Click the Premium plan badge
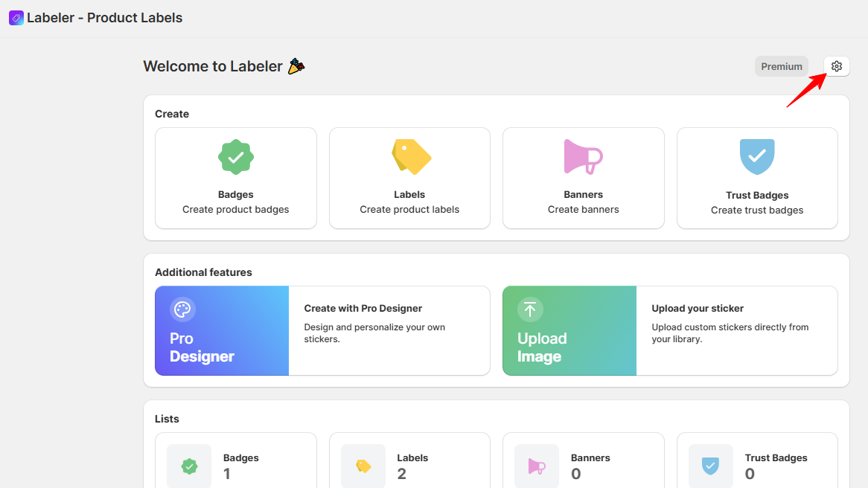The width and height of the screenshot is (868, 488). pyautogui.click(x=782, y=66)
